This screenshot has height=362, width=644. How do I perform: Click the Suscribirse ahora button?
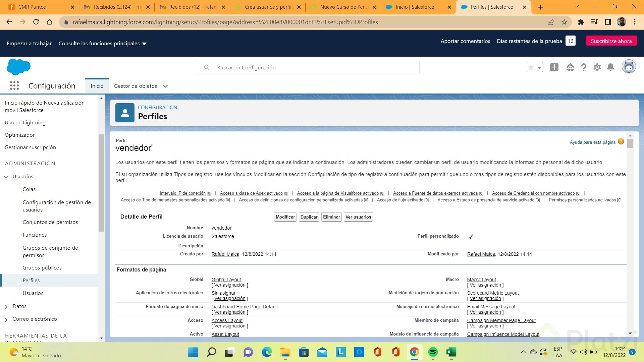[611, 41]
